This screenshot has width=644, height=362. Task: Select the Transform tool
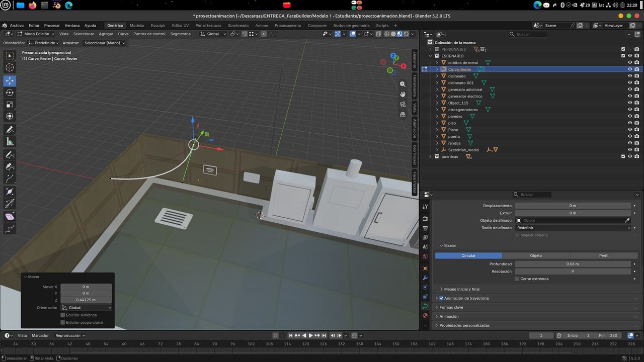click(10, 116)
